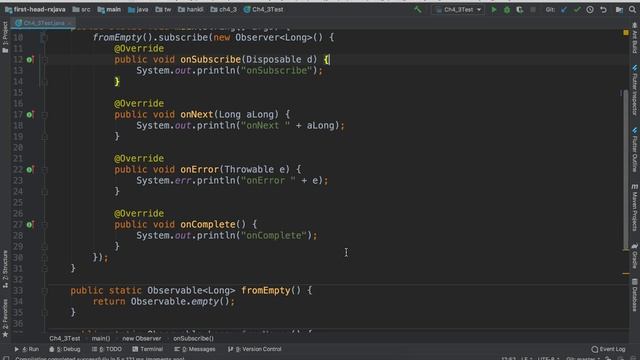Collapse the anonymous Observer block at line 10
Viewport: 640px width, 360px height.
(44, 38)
